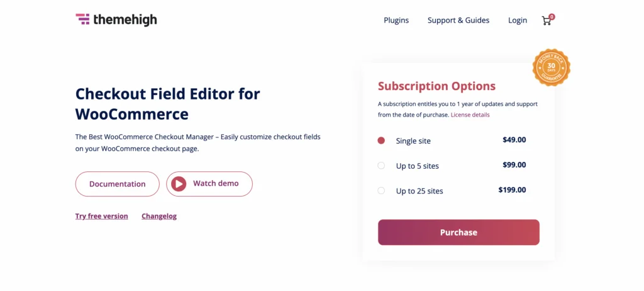The height and width of the screenshot is (291, 644).
Task: Click the 30 days money back badge
Action: click(551, 67)
